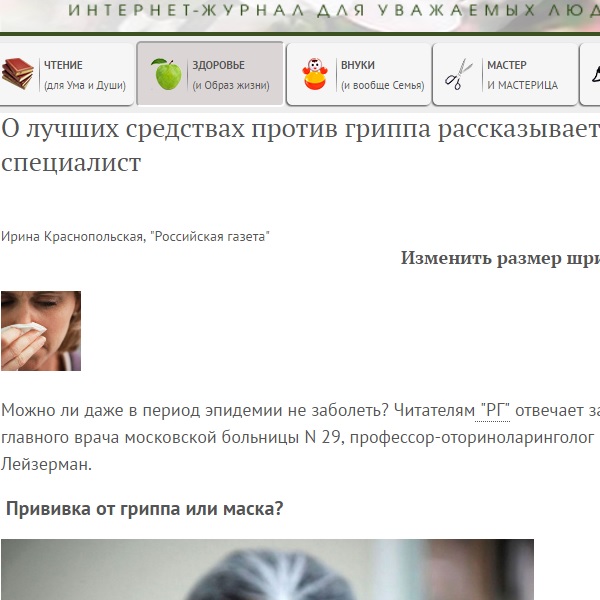Open the МАСТЕР И МАСТЕРИЦА tab

tap(505, 74)
